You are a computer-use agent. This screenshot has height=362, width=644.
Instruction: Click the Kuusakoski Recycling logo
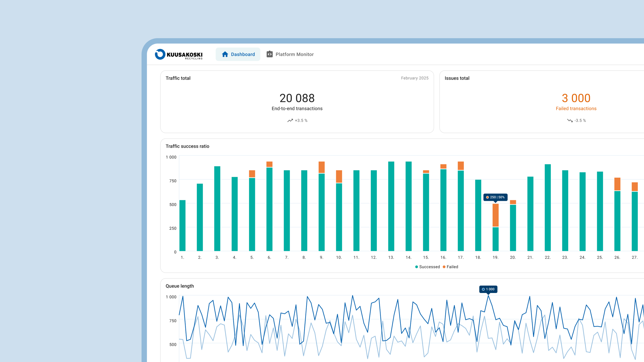(x=179, y=54)
